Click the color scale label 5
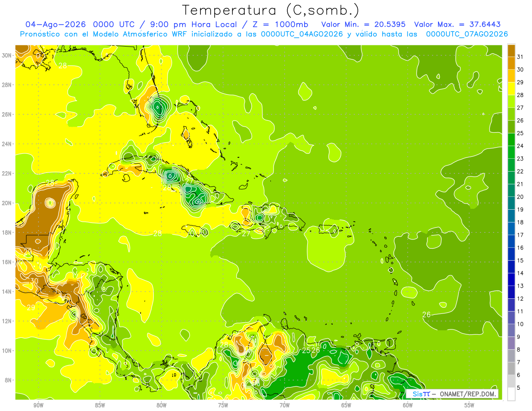 (x=519, y=388)
